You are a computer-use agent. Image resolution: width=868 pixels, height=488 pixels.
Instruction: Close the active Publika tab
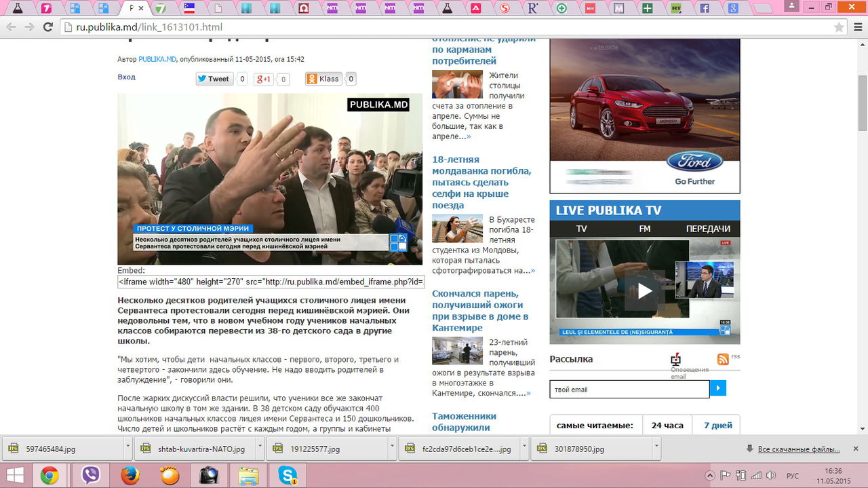[141, 9]
